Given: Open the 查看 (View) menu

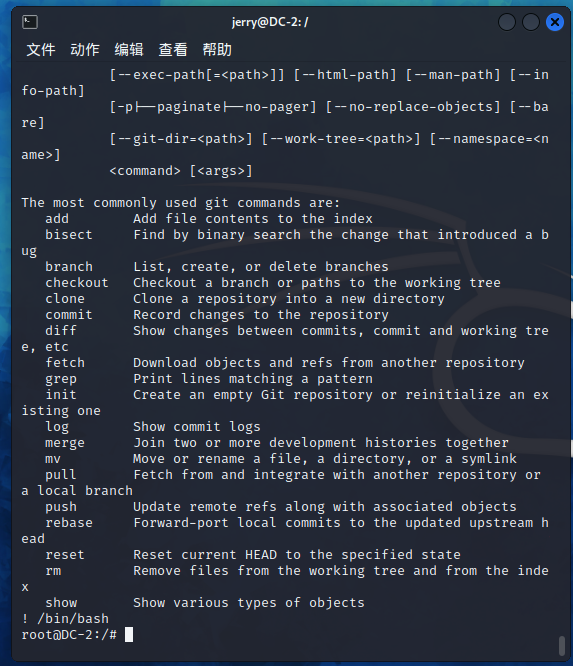Looking at the screenshot, I should (x=173, y=50).
